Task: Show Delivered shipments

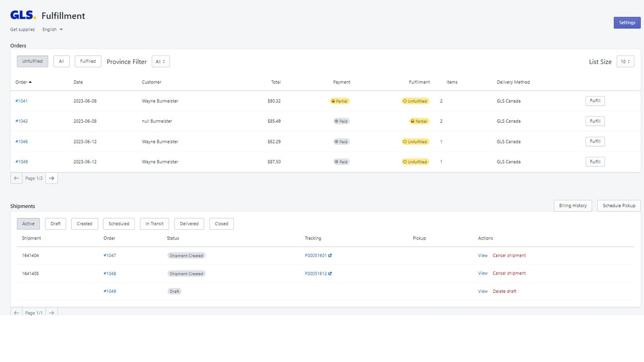Action: (x=189, y=223)
